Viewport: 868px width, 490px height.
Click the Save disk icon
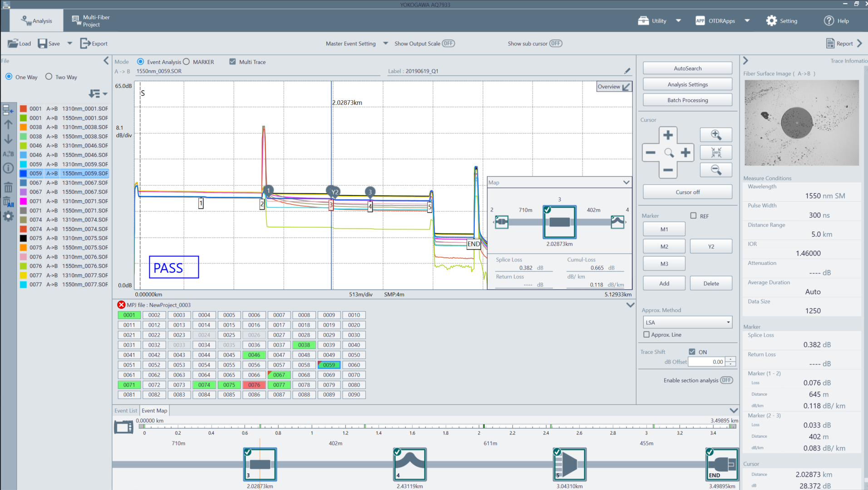click(x=43, y=44)
